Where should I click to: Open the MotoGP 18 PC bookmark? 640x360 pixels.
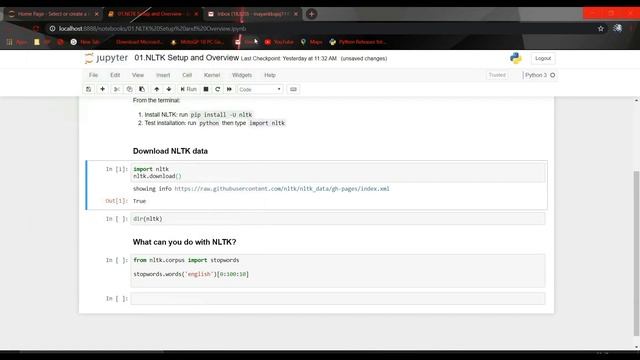coord(198,42)
